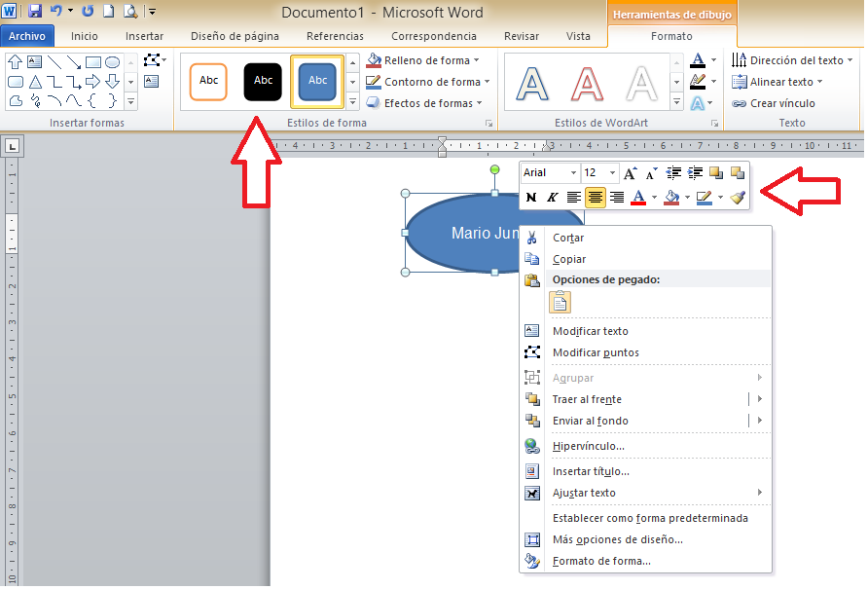This screenshot has width=868, height=590.
Task: Open the Arial font name dropdown
Action: [573, 173]
